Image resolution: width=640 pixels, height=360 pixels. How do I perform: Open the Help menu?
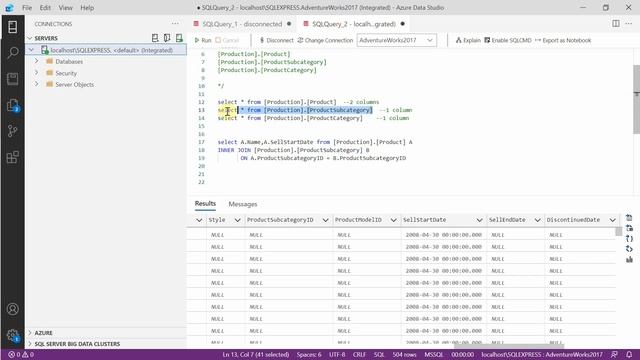[87, 7]
